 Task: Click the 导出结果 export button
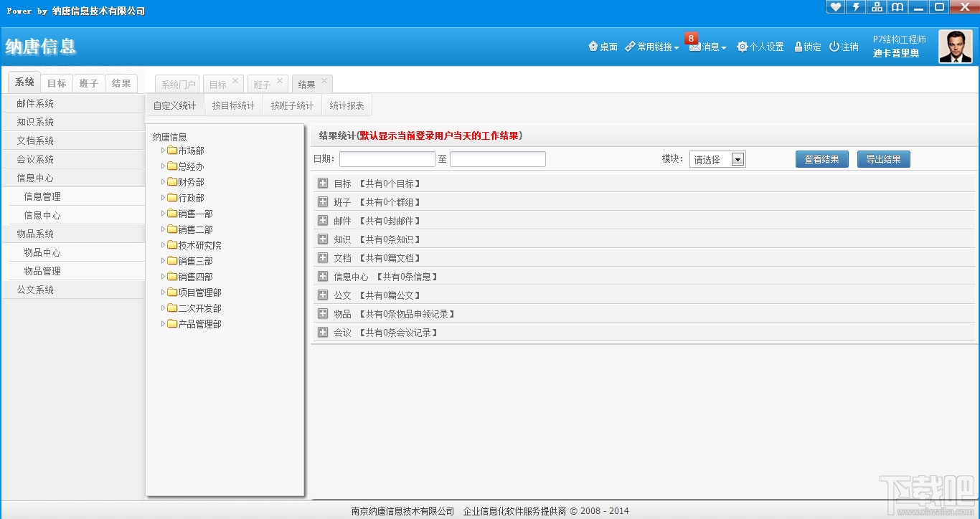coord(884,159)
